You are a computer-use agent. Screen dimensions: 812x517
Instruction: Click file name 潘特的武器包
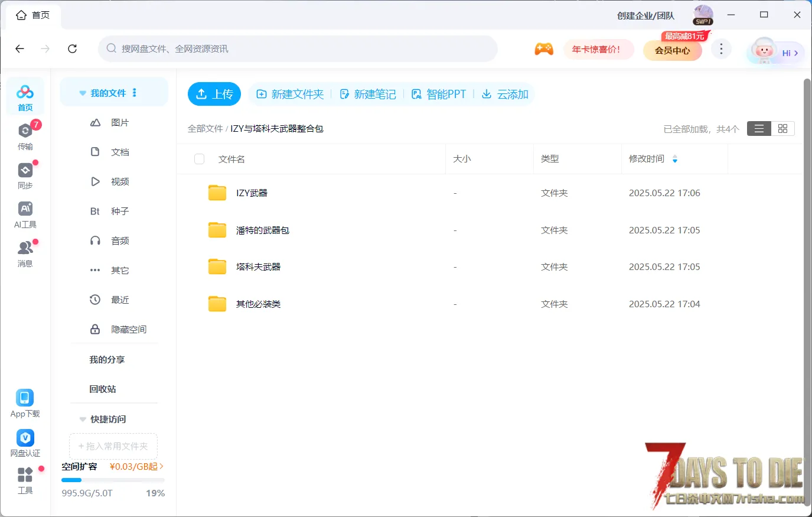point(263,230)
